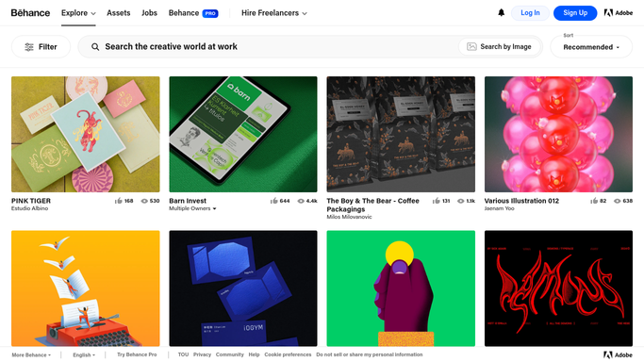
Task: Click the views eye icon for Barn Invest
Action: click(x=301, y=201)
